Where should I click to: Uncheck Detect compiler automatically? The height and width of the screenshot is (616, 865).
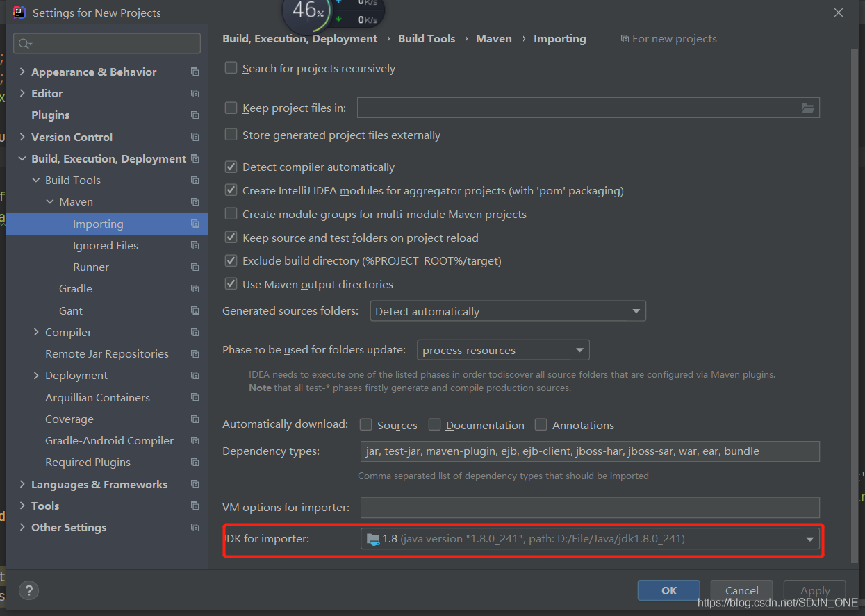point(231,167)
